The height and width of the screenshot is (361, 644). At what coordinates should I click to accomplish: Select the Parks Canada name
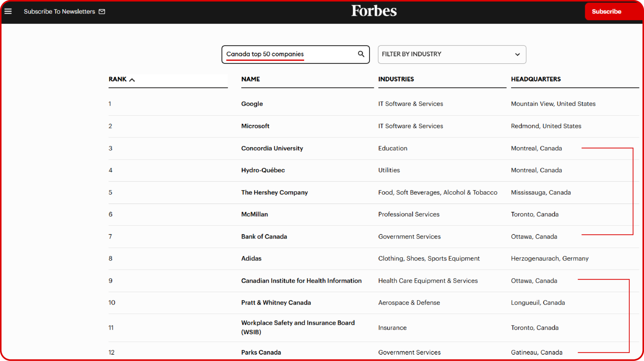pos(261,353)
